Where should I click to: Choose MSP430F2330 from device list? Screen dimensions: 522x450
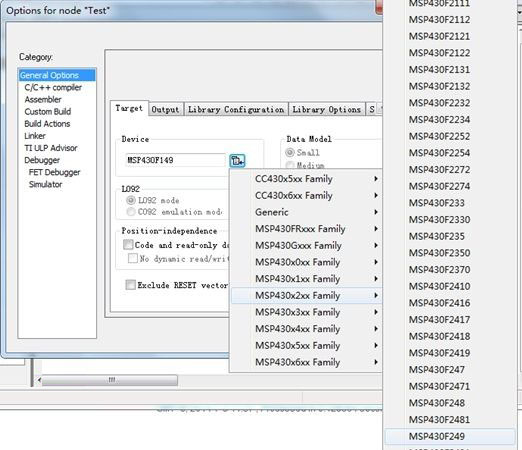(x=449, y=219)
